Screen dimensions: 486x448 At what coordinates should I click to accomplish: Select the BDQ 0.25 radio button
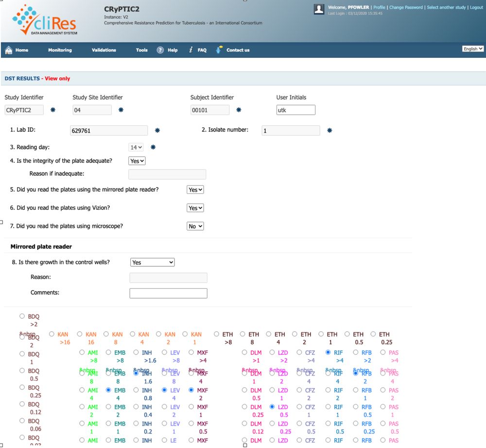22,387
